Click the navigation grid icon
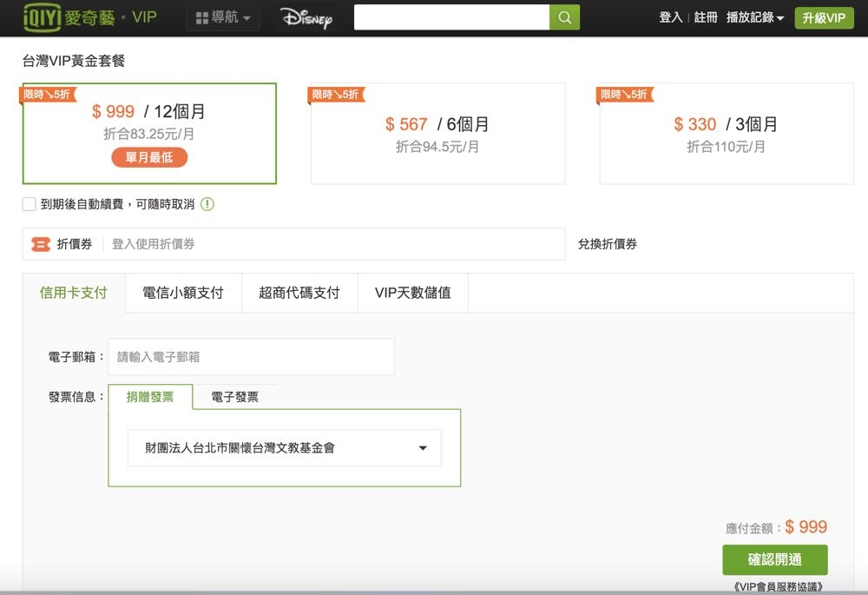This screenshot has height=595, width=868. pos(202,18)
